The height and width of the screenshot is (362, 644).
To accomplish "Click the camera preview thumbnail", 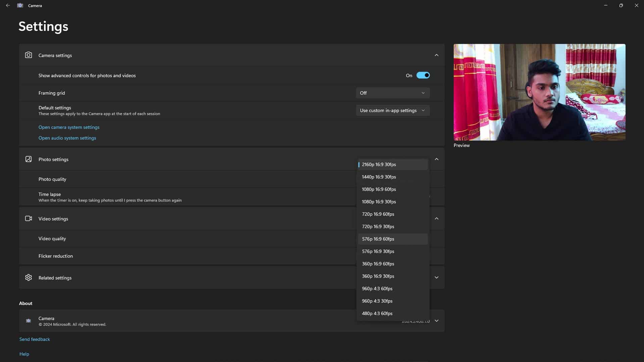I will (x=539, y=92).
